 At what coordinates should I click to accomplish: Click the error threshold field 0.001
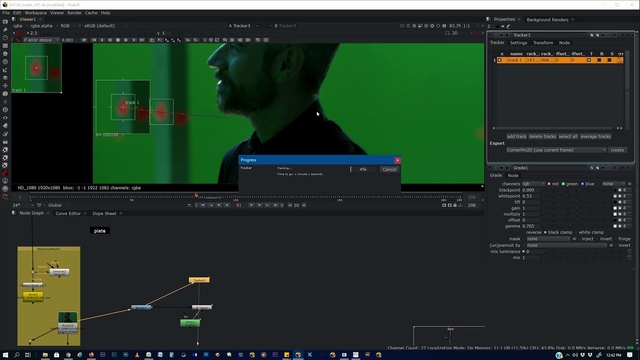point(69,40)
